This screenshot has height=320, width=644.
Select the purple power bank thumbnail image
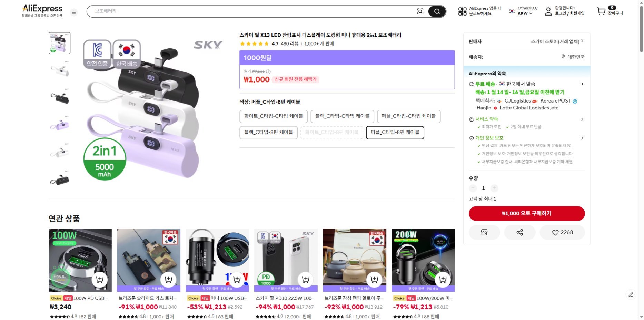60,124
